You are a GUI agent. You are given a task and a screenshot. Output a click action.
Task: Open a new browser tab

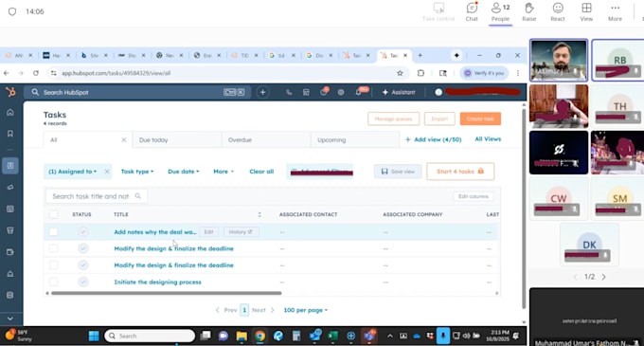point(420,55)
